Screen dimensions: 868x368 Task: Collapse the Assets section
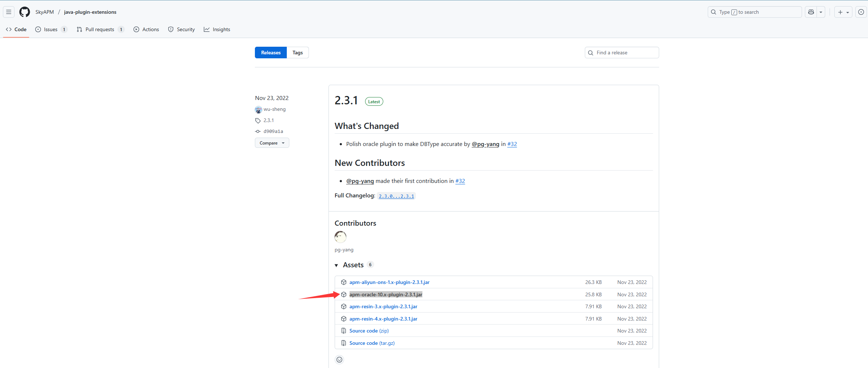click(x=349, y=265)
